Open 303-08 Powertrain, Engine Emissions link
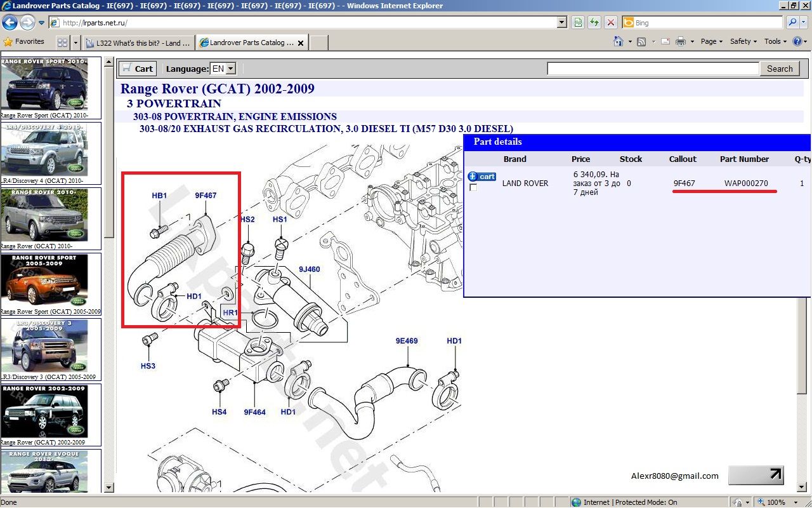Viewport: 812px width, 508px height. pyautogui.click(x=235, y=117)
